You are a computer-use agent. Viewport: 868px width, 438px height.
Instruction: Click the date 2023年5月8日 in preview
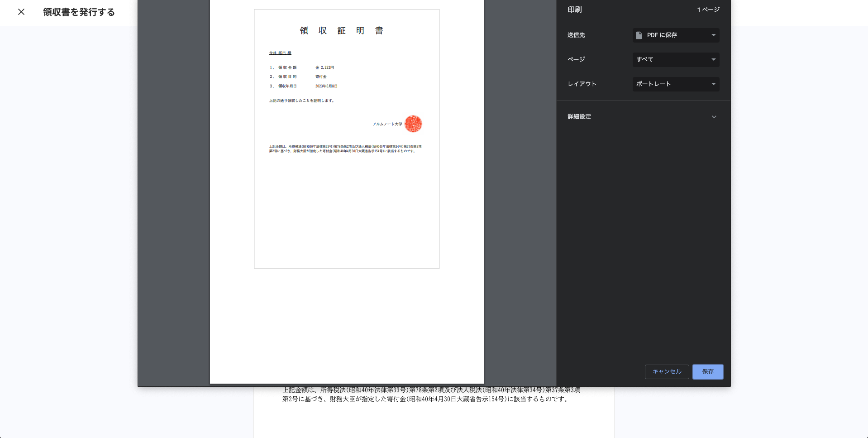326,86
